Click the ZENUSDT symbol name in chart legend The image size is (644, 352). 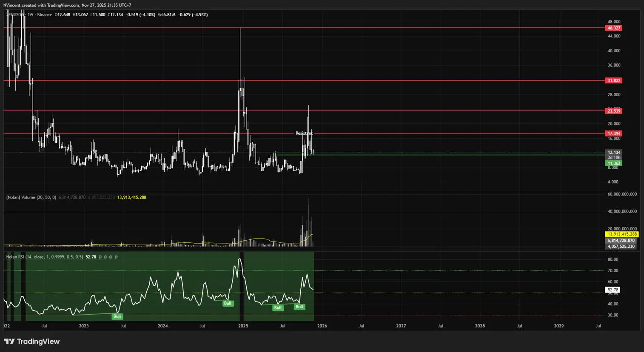[x=15, y=15]
